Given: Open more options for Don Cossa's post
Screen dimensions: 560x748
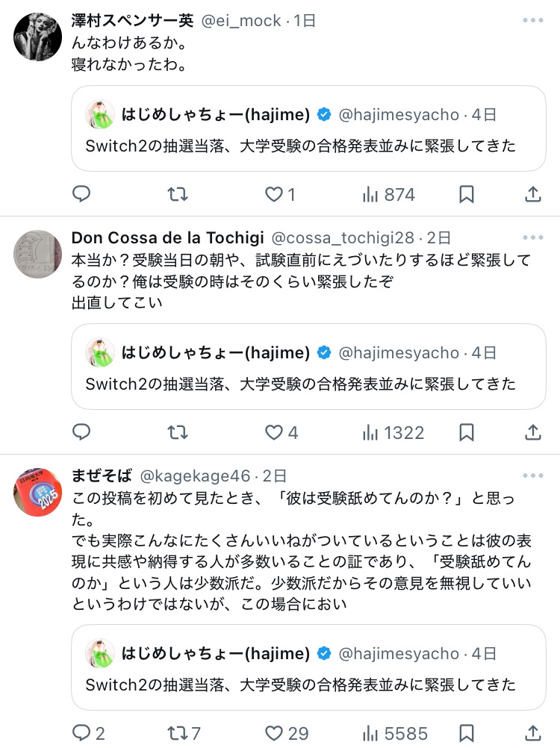Looking at the screenshot, I should pyautogui.click(x=533, y=237).
